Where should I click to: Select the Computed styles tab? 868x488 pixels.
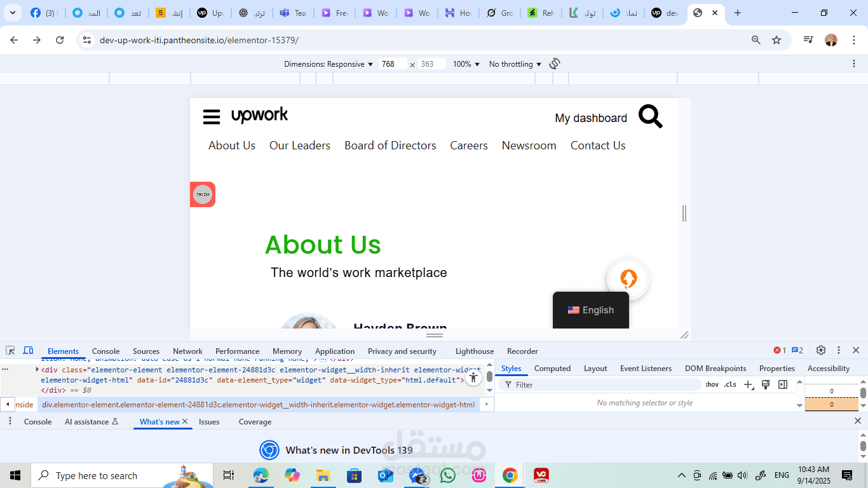pos(552,369)
